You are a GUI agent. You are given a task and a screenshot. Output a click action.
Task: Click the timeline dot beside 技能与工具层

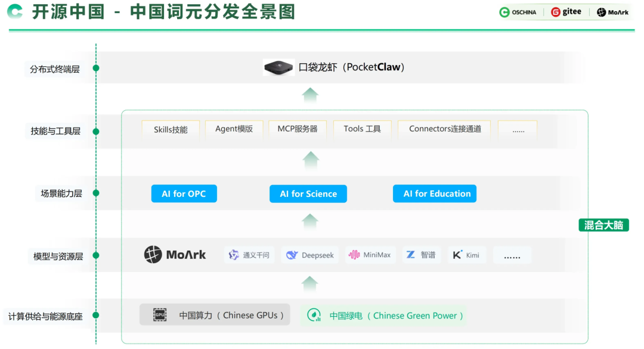point(96,131)
